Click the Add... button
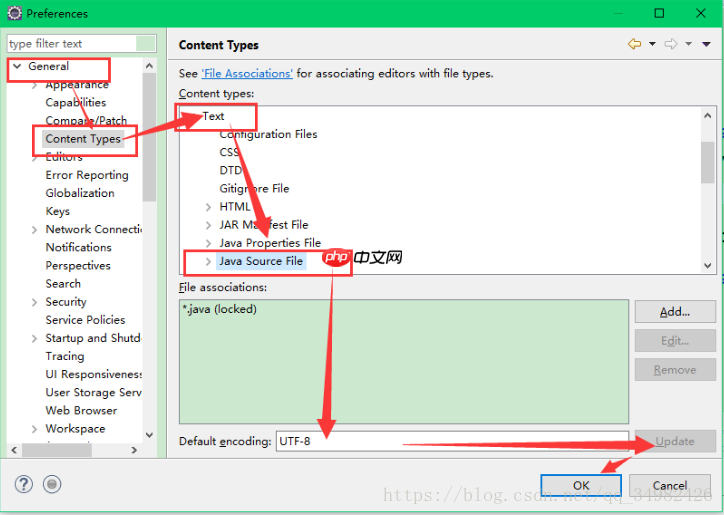 [x=675, y=312]
